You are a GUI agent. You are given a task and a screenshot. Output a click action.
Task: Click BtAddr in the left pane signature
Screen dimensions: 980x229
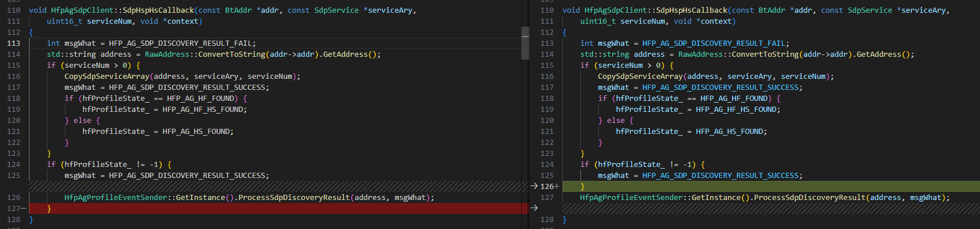[x=239, y=10]
